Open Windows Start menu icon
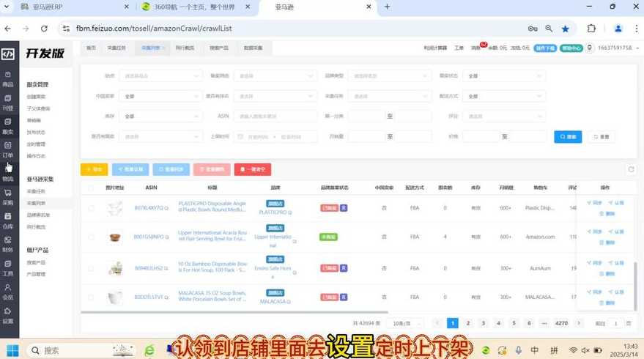 [x=12, y=350]
